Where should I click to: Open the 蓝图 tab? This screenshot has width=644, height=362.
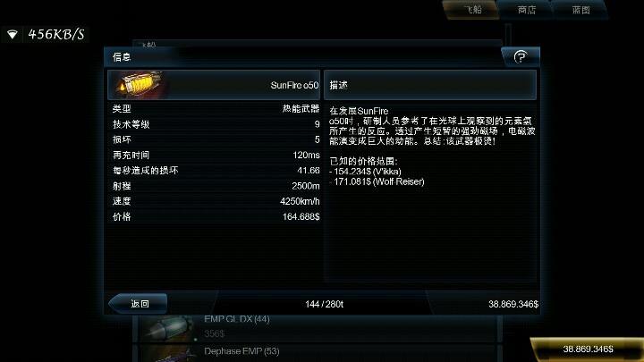[580, 10]
